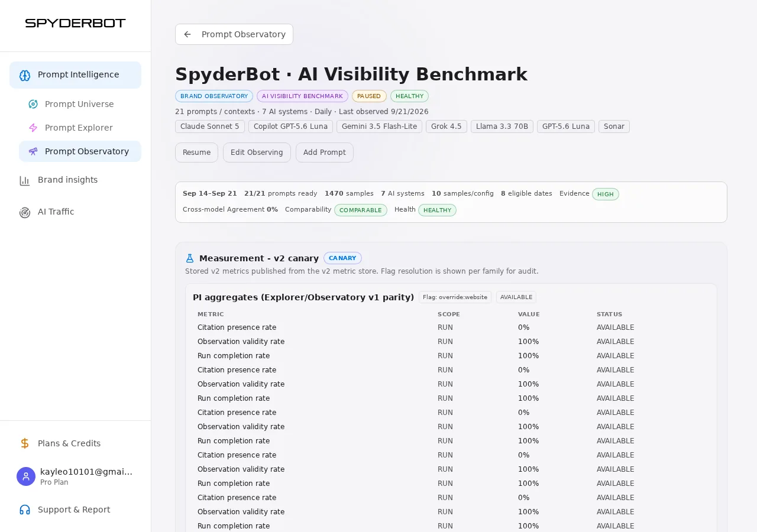This screenshot has height=532, width=757.
Task: Click the Plans & Credits dollar icon
Action: pos(25,443)
